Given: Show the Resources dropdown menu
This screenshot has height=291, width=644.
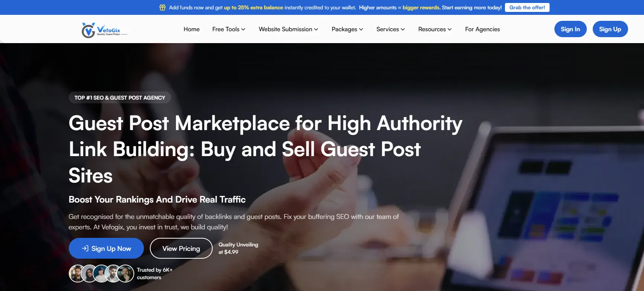Looking at the screenshot, I should [x=435, y=29].
